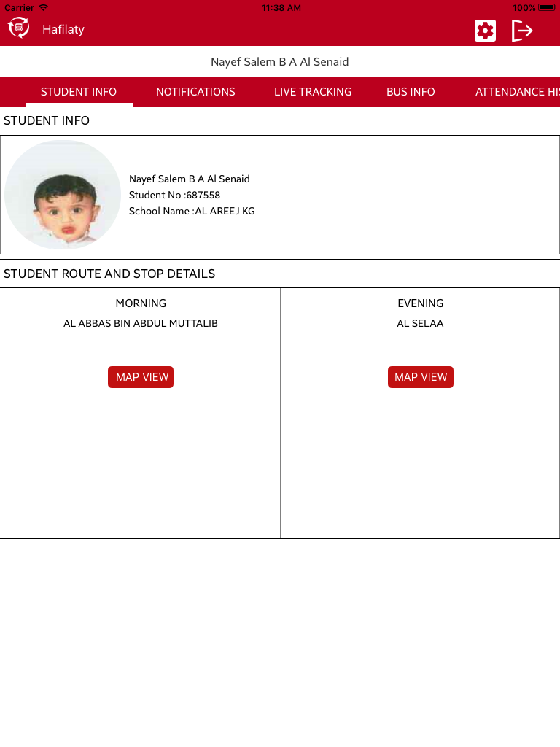This screenshot has height=747, width=560.
Task: Open the settings gear icon
Action: 485,31
